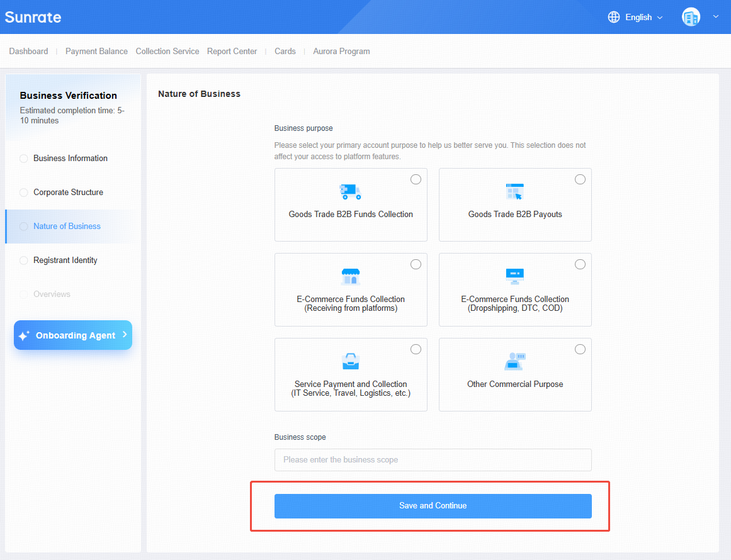Click the monitor icon for Dropshipping collection
The height and width of the screenshot is (560, 731).
pyautogui.click(x=514, y=276)
